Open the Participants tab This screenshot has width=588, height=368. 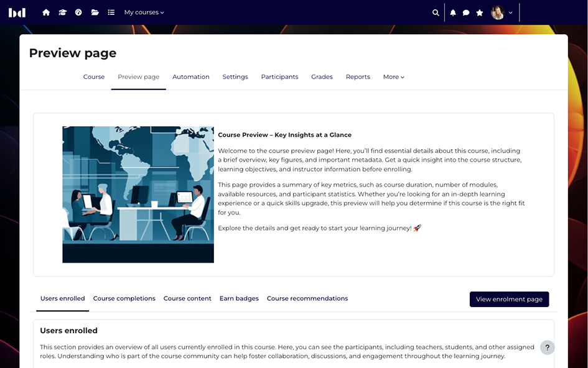pos(279,77)
